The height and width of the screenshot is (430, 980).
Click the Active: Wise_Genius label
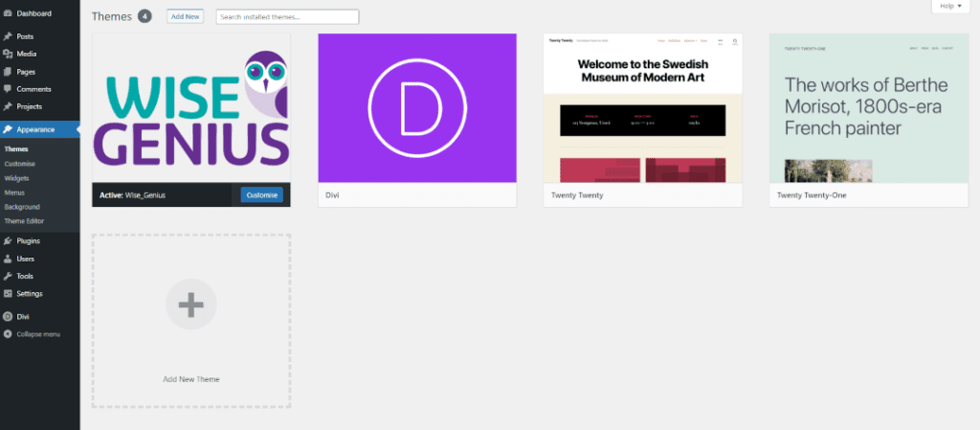(132, 195)
